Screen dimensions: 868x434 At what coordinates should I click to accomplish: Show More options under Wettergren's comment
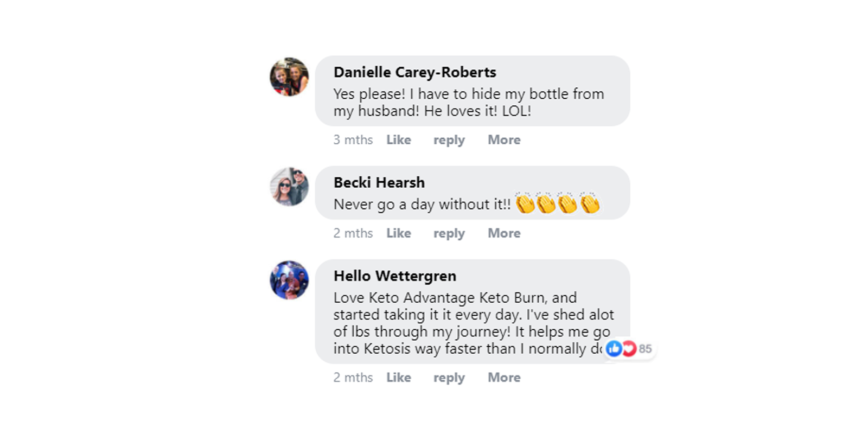coord(503,378)
